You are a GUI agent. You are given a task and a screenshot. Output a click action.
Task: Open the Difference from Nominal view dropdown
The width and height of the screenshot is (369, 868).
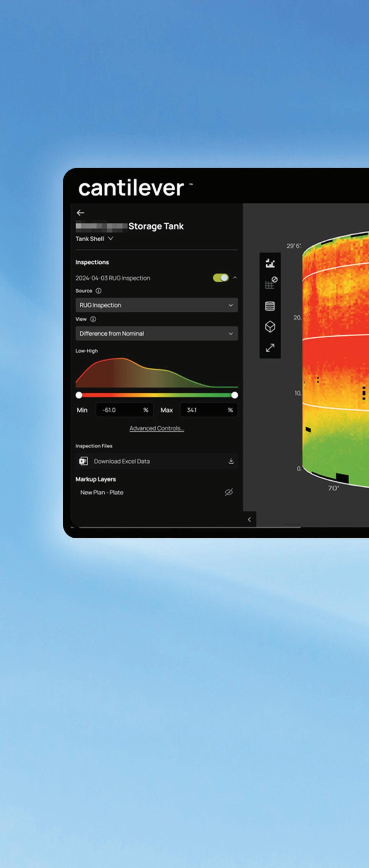[157, 333]
